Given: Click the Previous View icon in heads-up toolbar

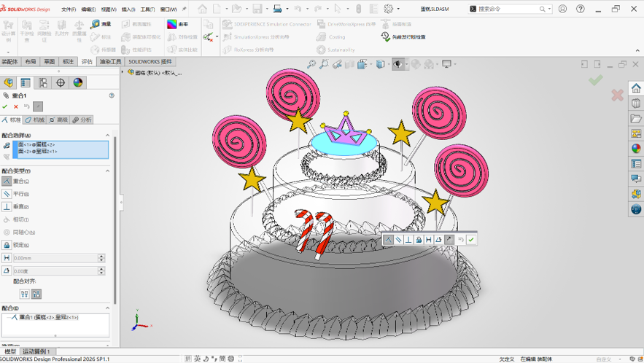Looking at the screenshot, I should [337, 64].
